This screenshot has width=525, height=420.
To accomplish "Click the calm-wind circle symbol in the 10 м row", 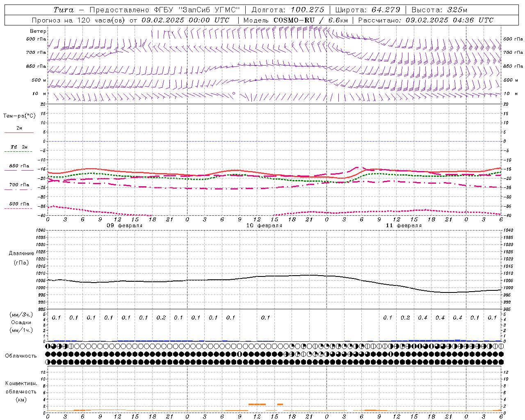I will point(234,94).
